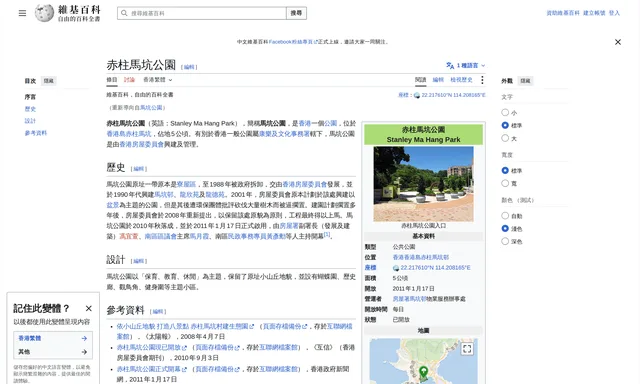Screen dimensions: 640x384
Task: Follow 康樂及文化事務署 link
Action: [x=284, y=134]
